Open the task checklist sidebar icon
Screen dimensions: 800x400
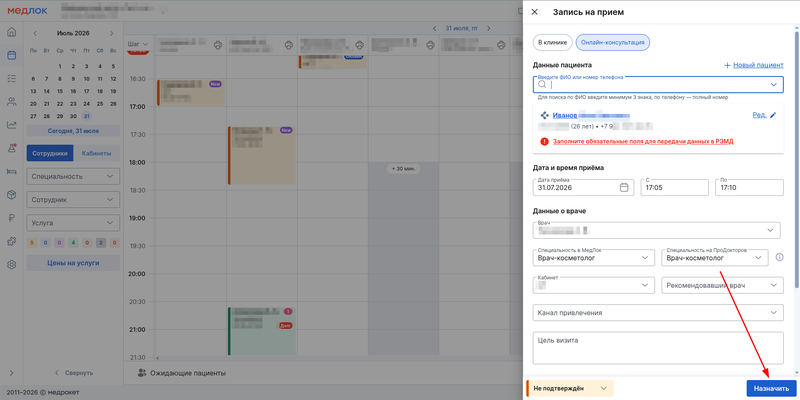(11, 79)
